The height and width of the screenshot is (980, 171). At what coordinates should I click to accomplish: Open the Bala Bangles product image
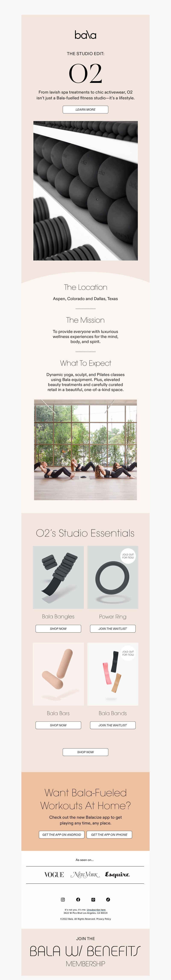(58, 577)
